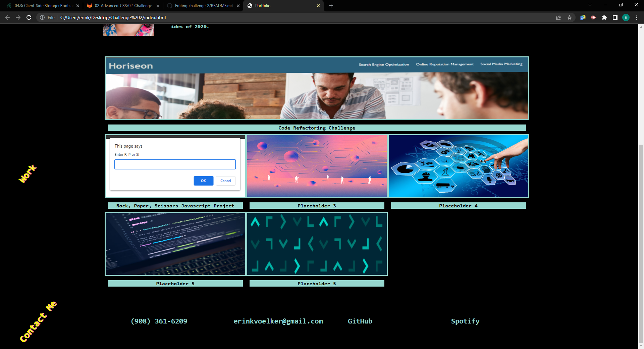Viewport: 644px width, 349px height.
Task: Reload the page with the refresh icon
Action: coord(29,17)
